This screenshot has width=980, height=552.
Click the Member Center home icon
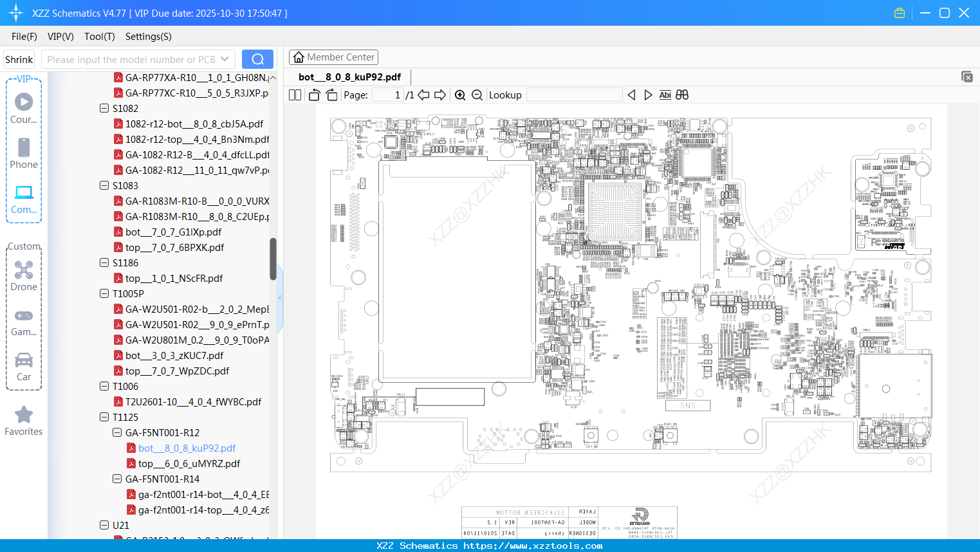point(299,57)
